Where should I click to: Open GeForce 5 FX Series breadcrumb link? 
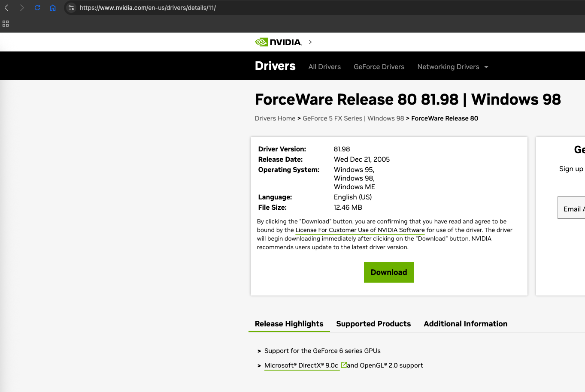(353, 118)
